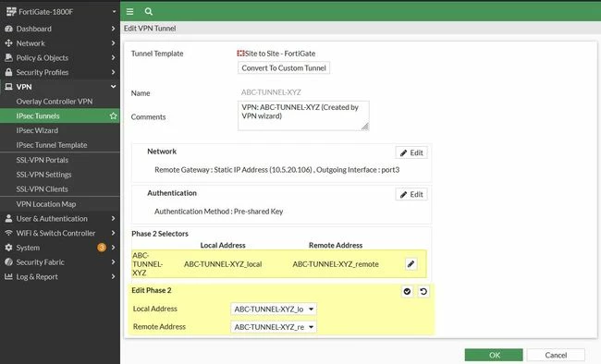Open the search magnifier icon

tap(149, 11)
